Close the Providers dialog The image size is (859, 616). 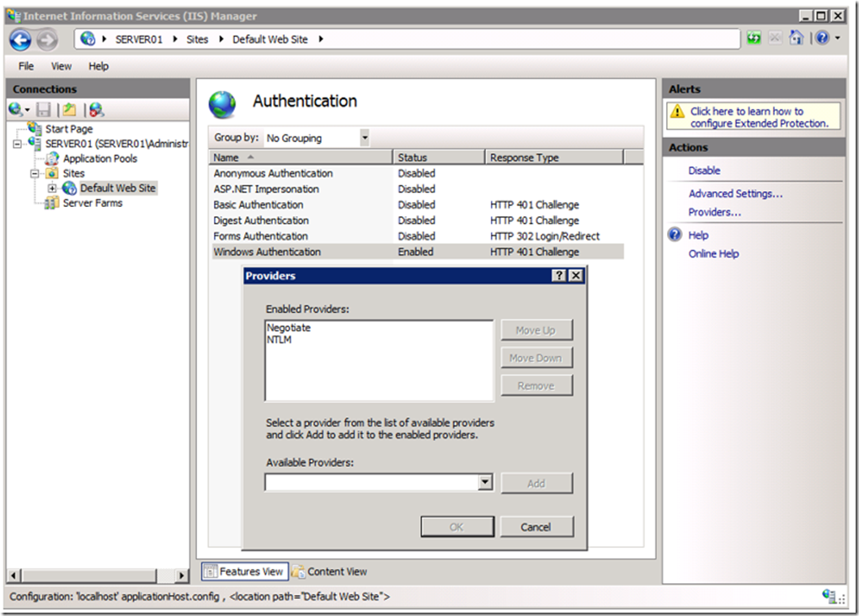(575, 275)
